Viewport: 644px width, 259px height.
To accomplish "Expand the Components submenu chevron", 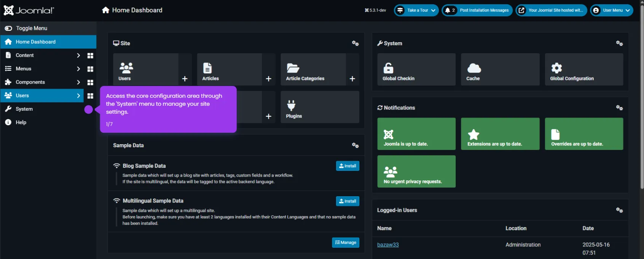I will coord(78,82).
